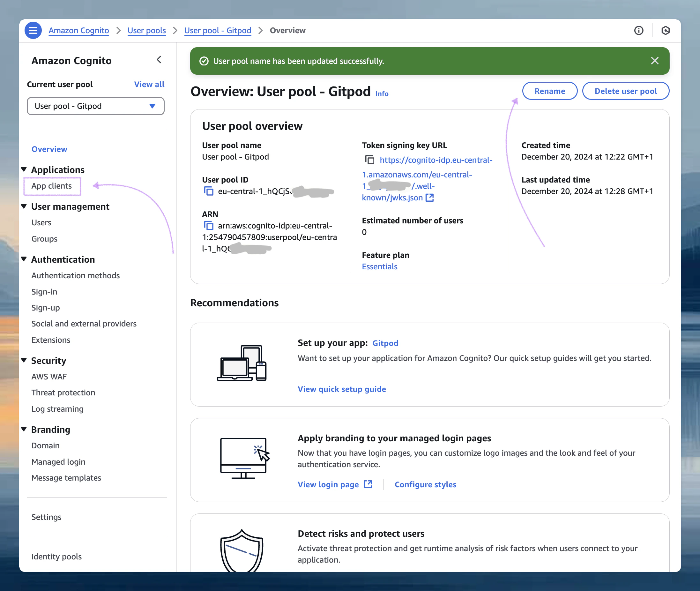Copy the User pool ID
The image size is (700, 591).
(209, 191)
